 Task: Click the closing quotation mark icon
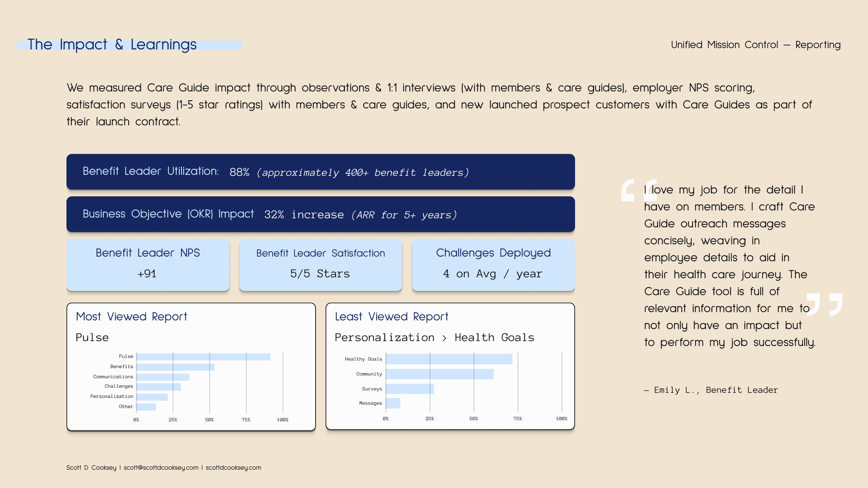[824, 304]
